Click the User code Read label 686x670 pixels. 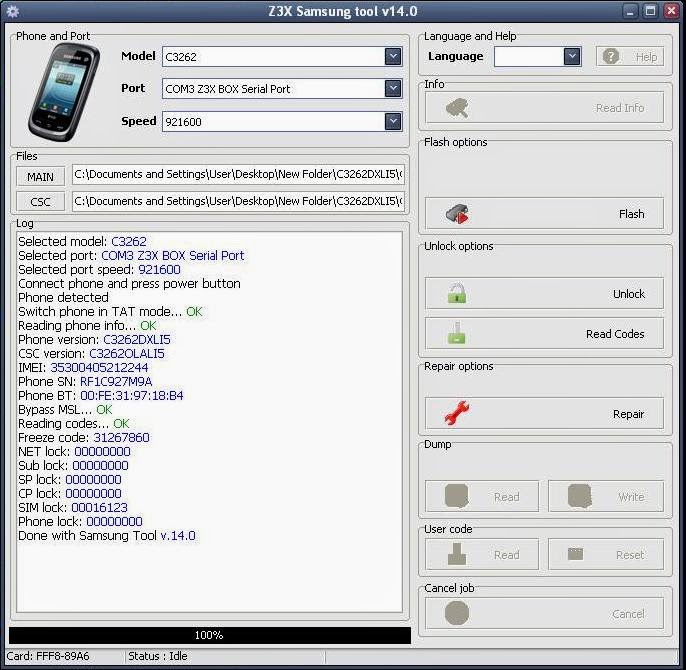(507, 555)
